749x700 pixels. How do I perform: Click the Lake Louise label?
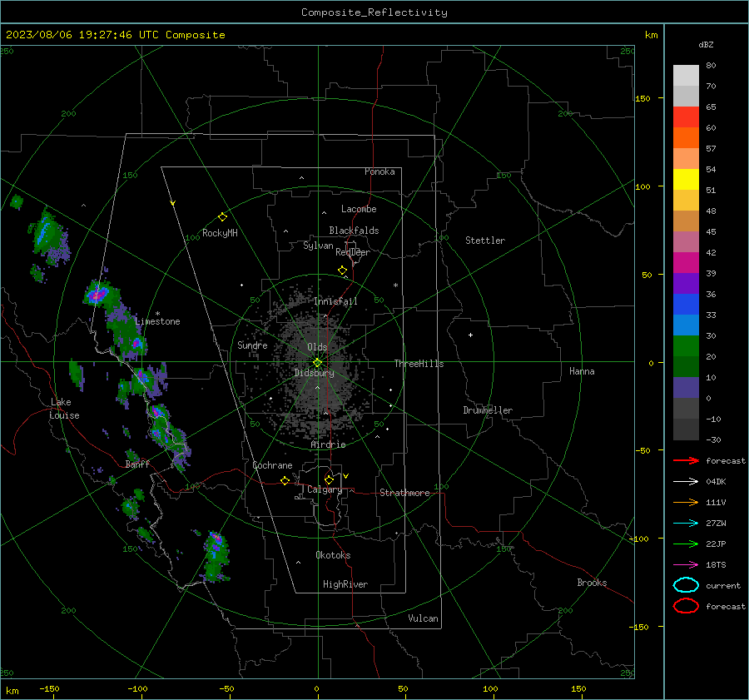coord(64,409)
